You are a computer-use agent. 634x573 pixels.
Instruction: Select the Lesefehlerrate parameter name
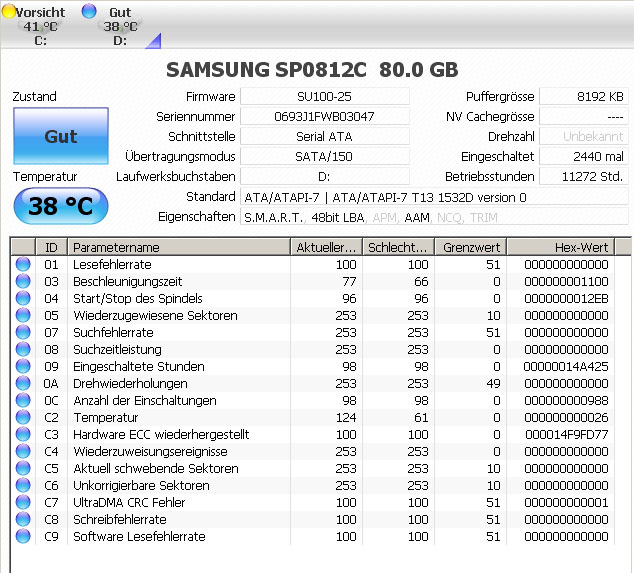point(112,264)
